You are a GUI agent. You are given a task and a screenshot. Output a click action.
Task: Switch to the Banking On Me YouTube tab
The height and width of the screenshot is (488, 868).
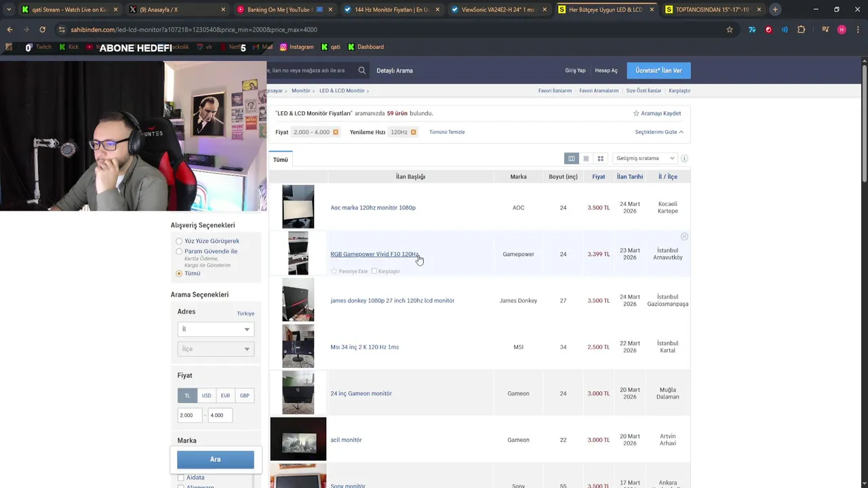(x=283, y=9)
